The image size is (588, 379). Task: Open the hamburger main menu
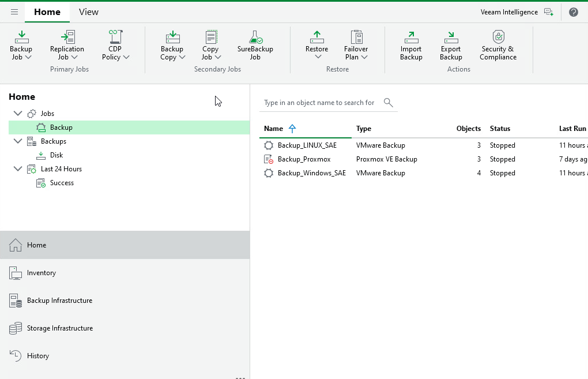pos(14,12)
